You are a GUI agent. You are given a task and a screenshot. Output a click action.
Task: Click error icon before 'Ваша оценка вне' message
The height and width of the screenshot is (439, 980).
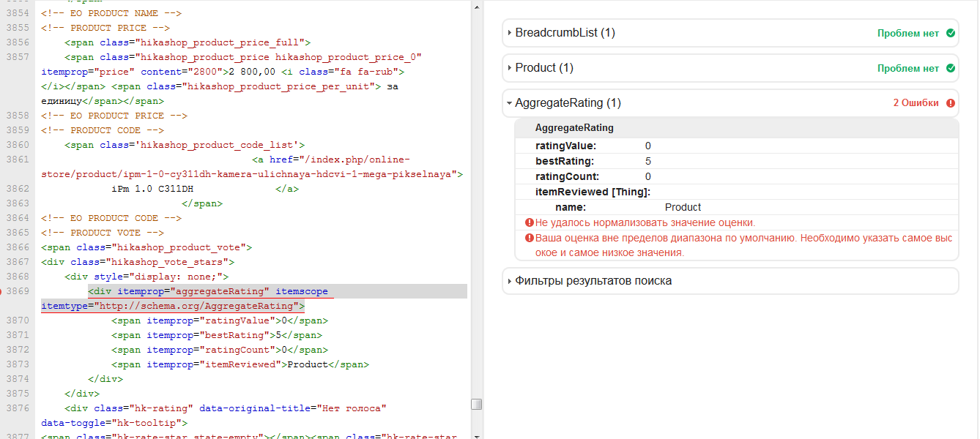coord(529,238)
